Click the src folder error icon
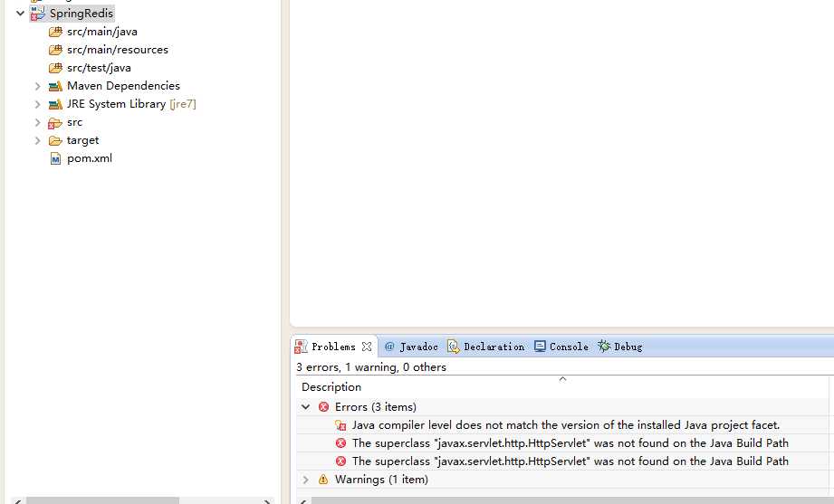 point(54,123)
